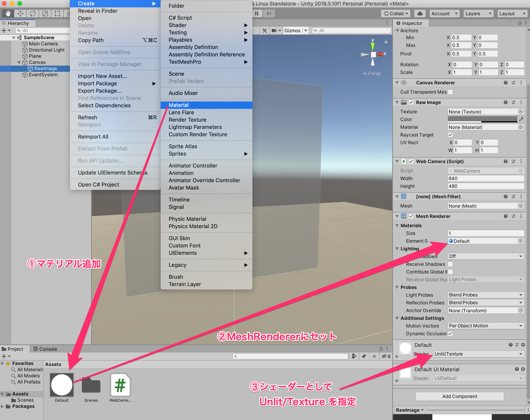Search by type icon in Project panel
The height and width of the screenshot is (420, 530).
(x=354, y=356)
